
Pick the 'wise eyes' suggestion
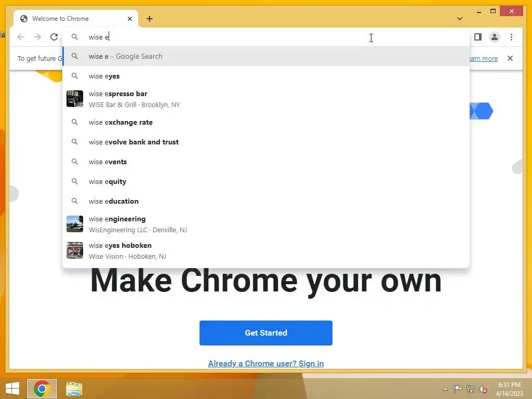[x=266, y=76]
